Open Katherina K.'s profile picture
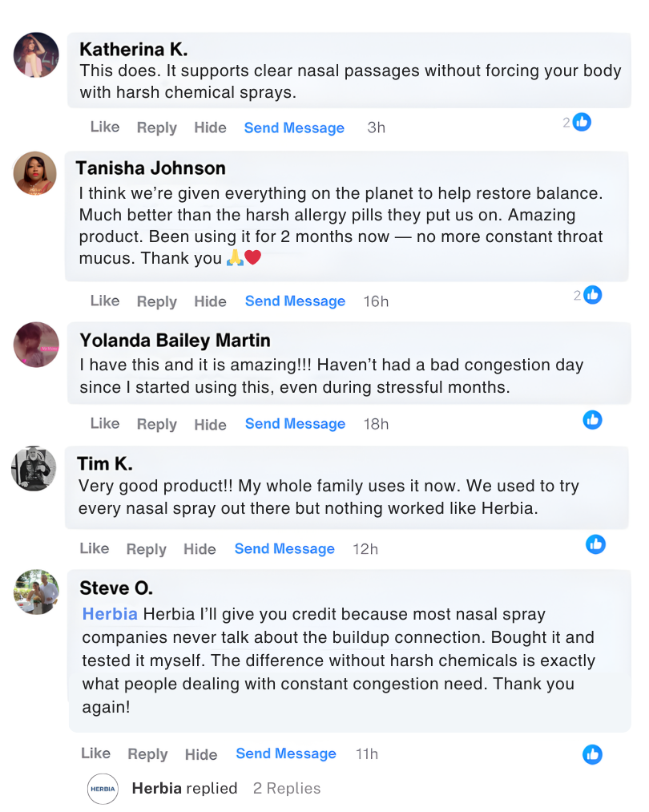 click(36, 55)
